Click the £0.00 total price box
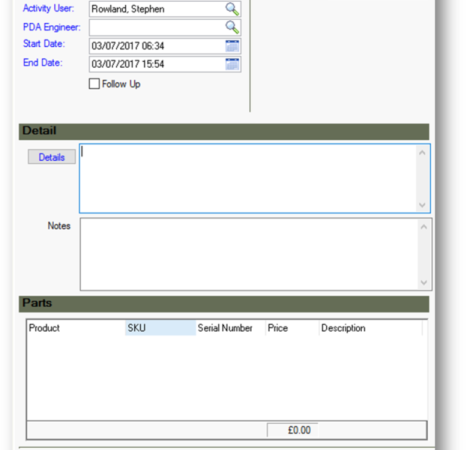 [293, 430]
